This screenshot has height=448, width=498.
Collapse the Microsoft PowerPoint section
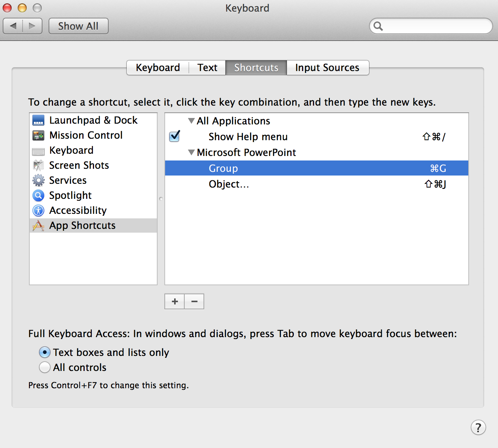click(191, 152)
